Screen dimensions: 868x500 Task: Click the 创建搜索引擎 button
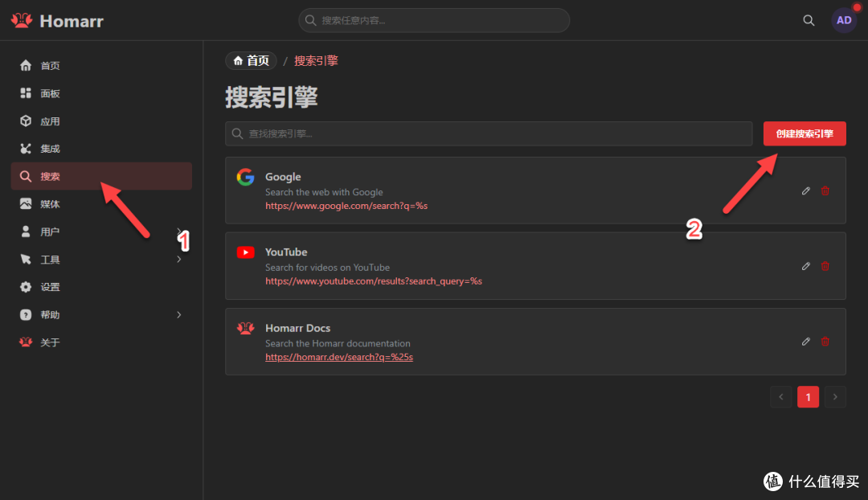pos(805,133)
